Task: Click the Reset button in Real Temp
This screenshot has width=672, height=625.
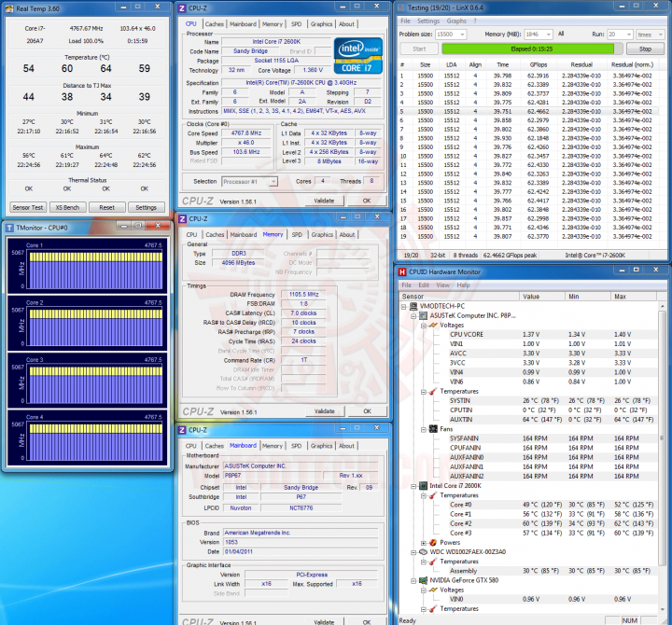Action: pos(107,207)
